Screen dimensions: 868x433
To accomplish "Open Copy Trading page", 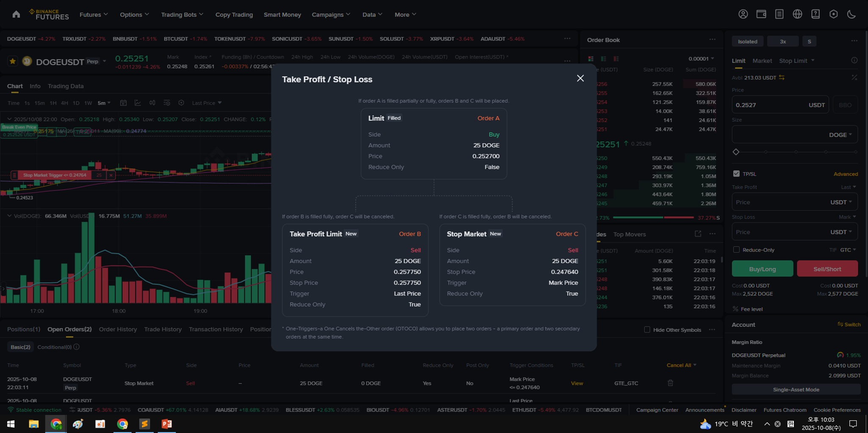I will [234, 14].
